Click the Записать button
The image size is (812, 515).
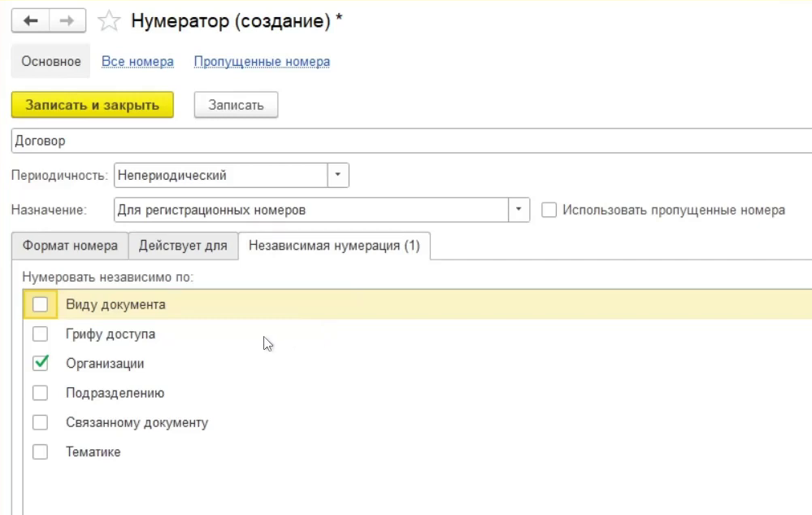(236, 105)
